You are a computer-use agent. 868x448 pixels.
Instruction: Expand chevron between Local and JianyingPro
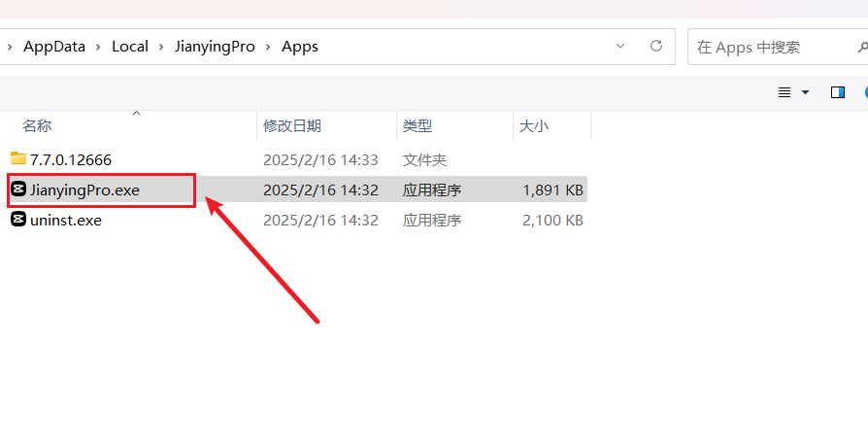pos(161,47)
